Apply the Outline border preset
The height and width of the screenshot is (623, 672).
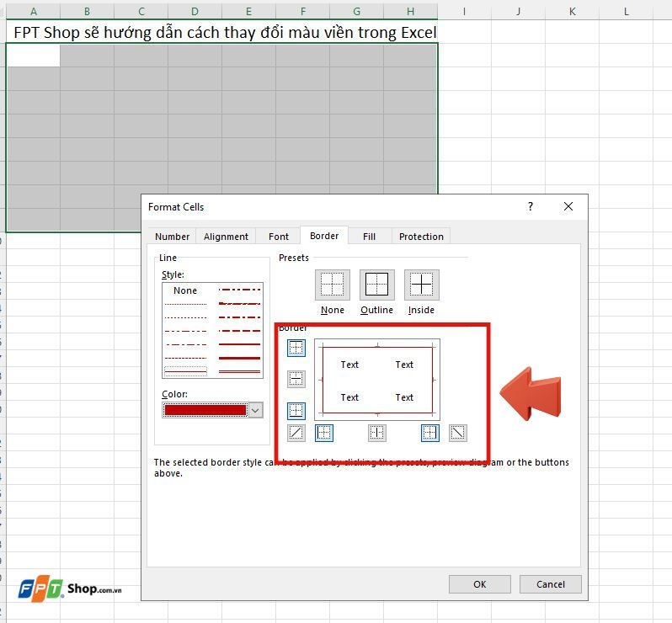tap(376, 285)
